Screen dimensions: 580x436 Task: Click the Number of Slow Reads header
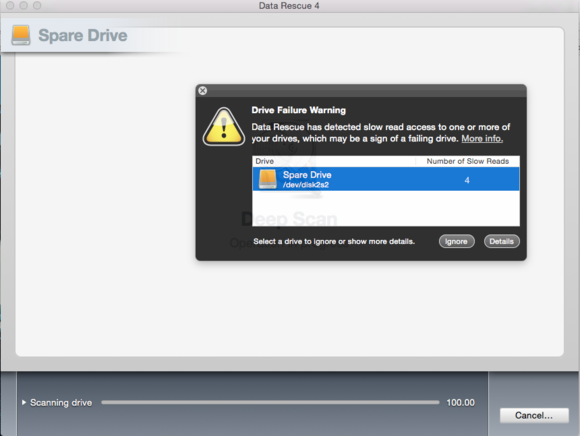click(x=468, y=161)
